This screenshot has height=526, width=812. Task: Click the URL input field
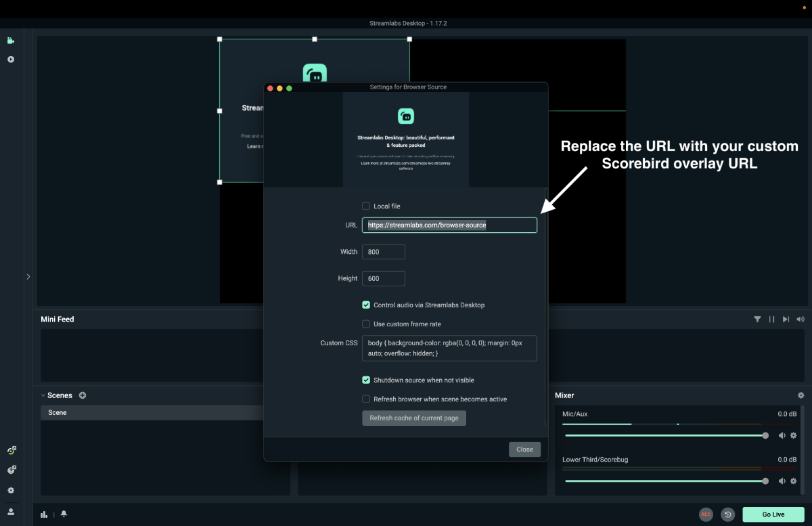(x=449, y=225)
